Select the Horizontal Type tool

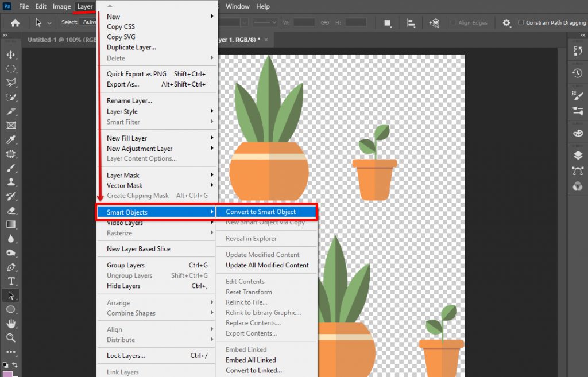click(x=11, y=281)
